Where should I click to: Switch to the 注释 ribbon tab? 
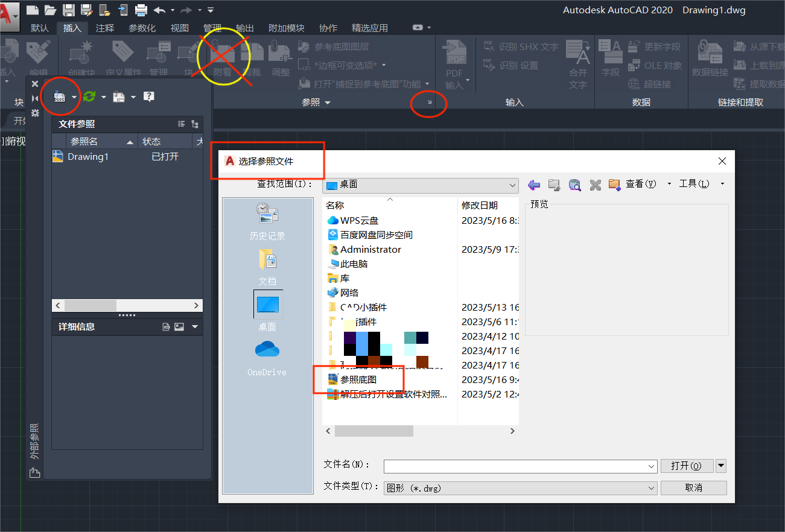[104, 28]
